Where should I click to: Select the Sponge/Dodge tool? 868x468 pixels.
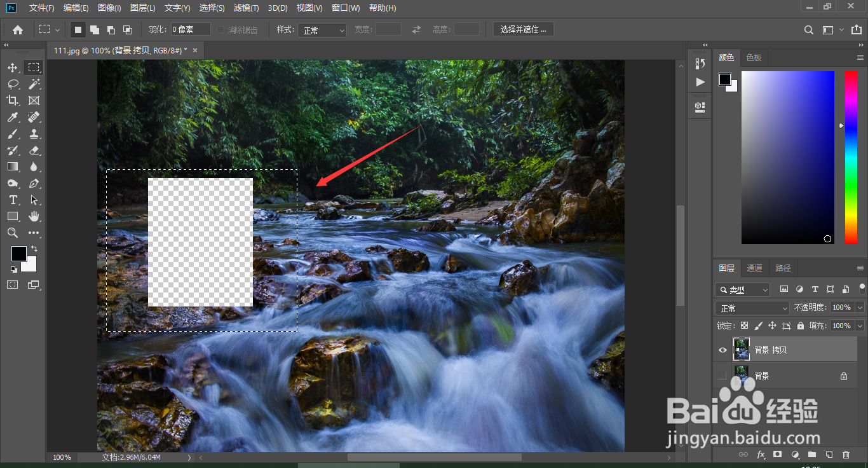13,183
